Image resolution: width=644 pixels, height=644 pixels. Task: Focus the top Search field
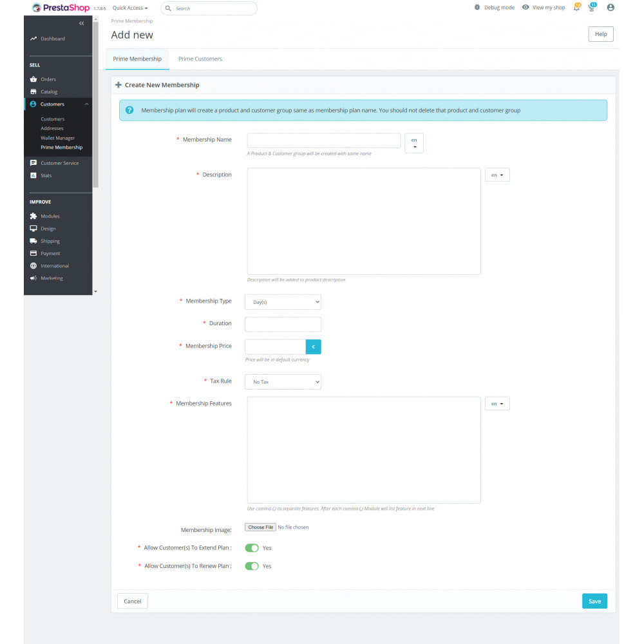209,8
